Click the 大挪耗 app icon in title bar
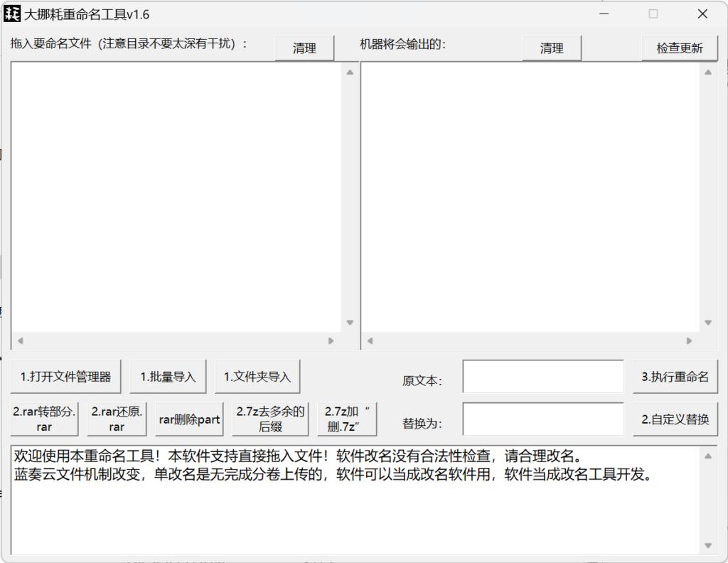The image size is (728, 563). point(12,14)
